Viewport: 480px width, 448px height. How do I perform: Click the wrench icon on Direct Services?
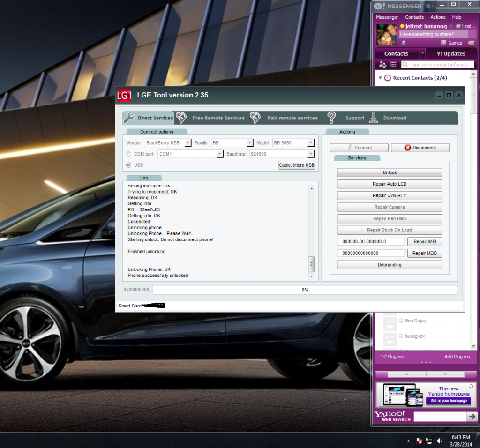129,118
